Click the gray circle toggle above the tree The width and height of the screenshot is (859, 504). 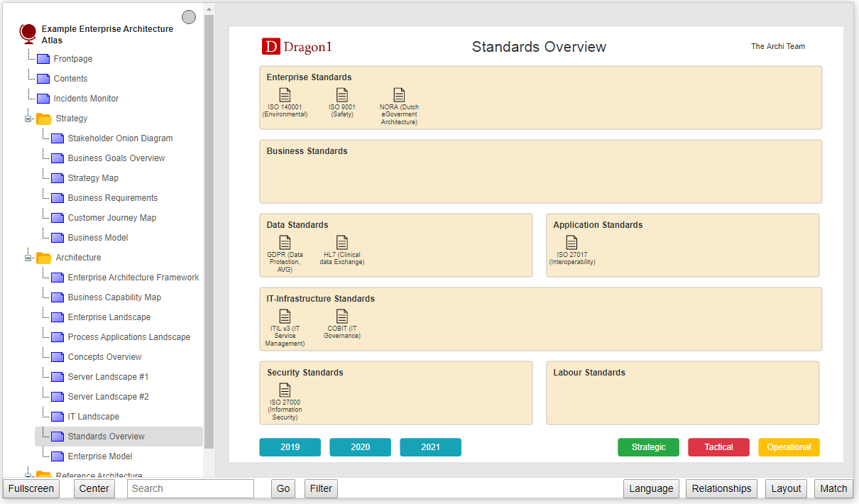coord(189,17)
